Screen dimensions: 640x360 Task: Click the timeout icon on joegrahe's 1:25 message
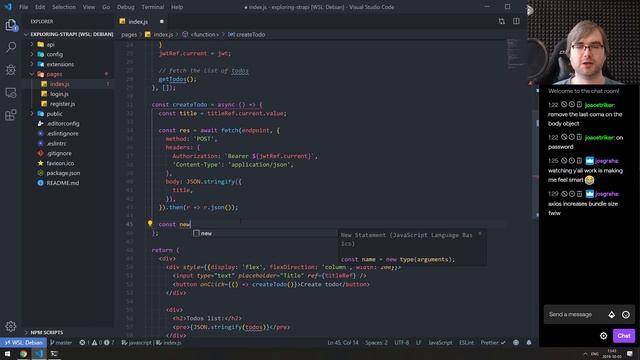[x=572, y=161]
